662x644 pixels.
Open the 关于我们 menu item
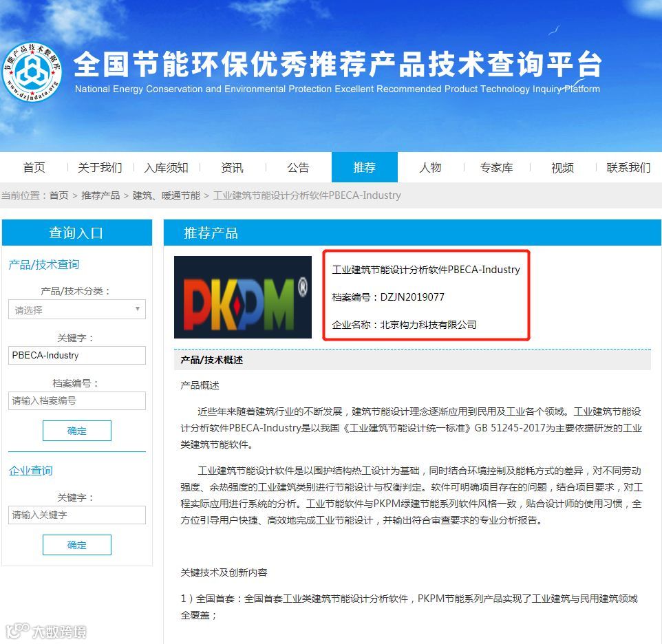point(100,168)
